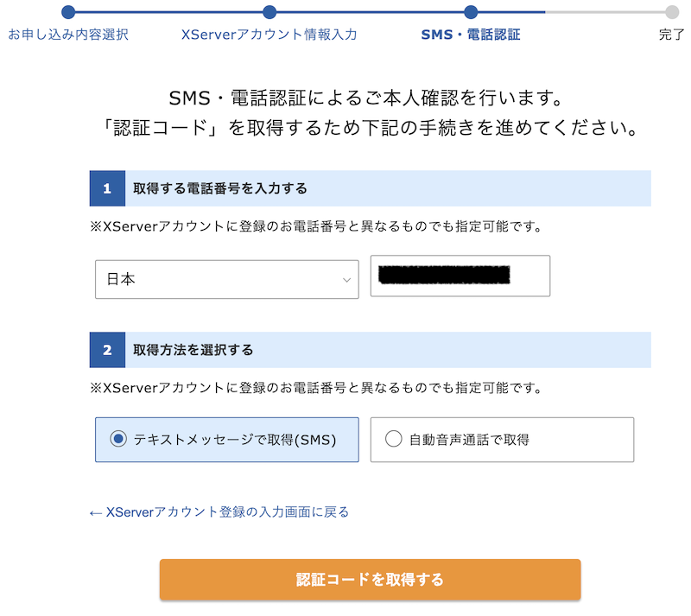Select the SMS・電話認証 step indicator dot

tap(471, 13)
